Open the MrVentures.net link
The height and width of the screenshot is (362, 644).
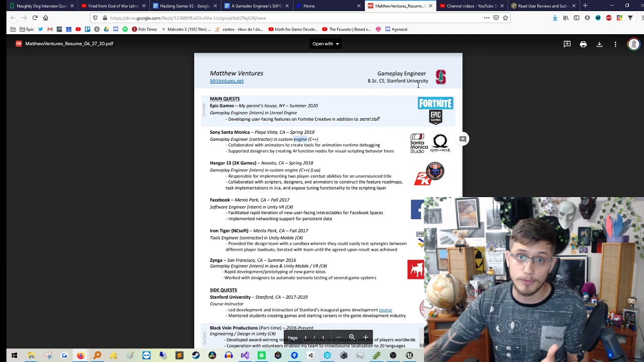(x=227, y=81)
